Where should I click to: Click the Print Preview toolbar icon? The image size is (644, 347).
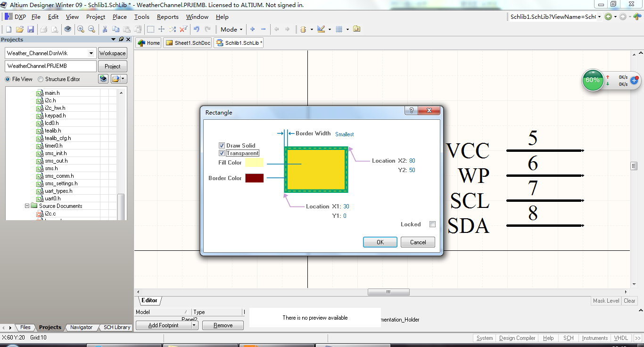[x=55, y=29]
